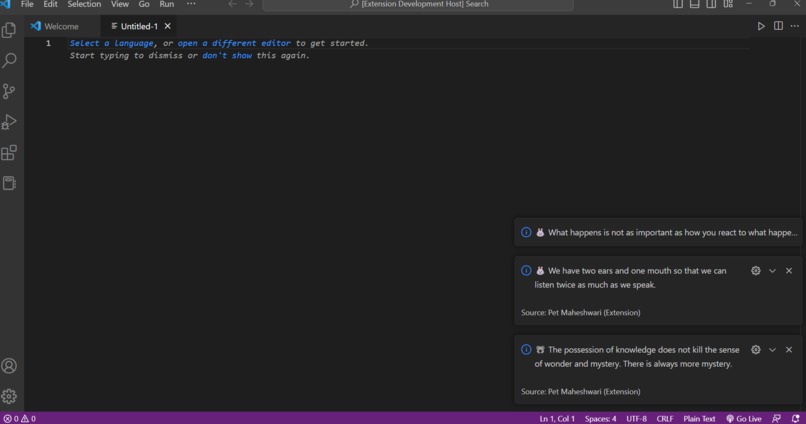Start Go Live server
Viewport: 806px width, 424px height.
point(743,419)
